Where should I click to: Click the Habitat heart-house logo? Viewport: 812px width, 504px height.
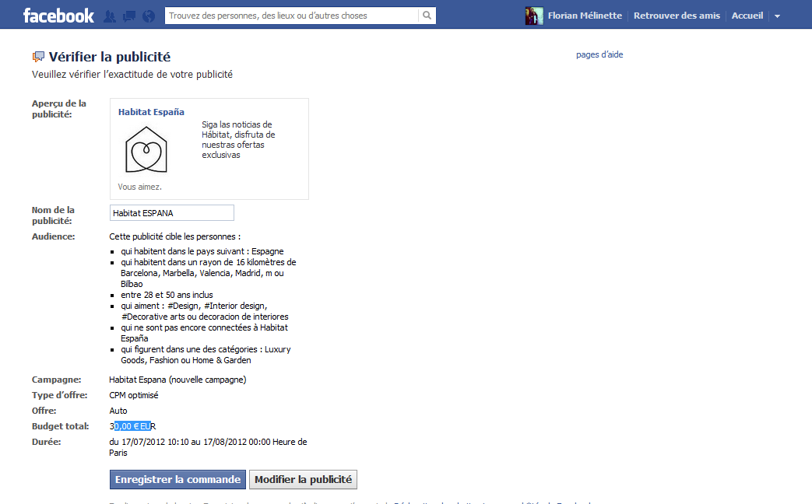point(147,149)
